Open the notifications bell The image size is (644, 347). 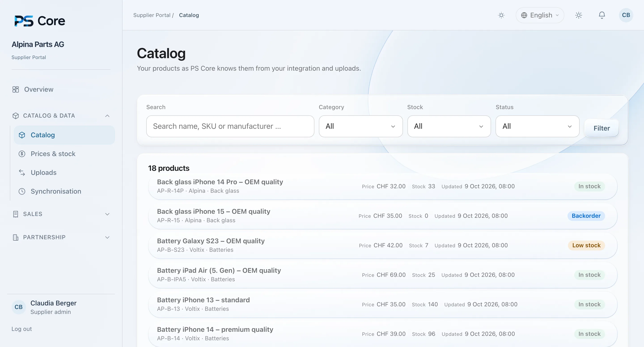pyautogui.click(x=602, y=15)
